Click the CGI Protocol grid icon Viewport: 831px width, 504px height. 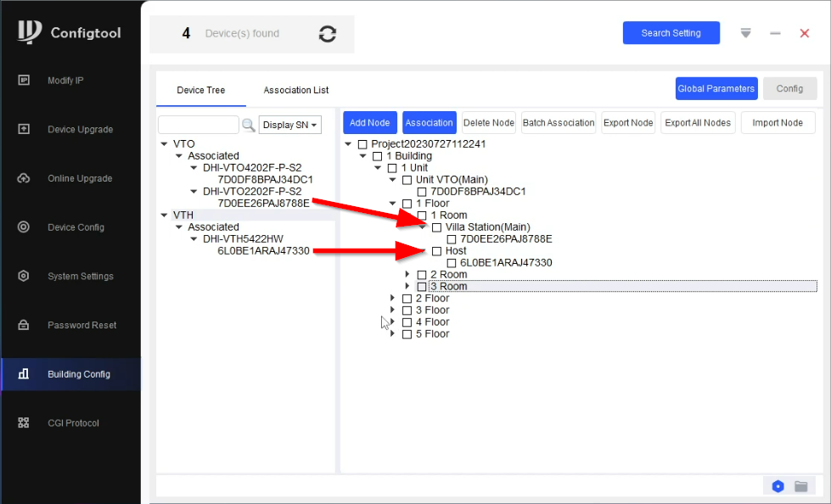point(24,423)
